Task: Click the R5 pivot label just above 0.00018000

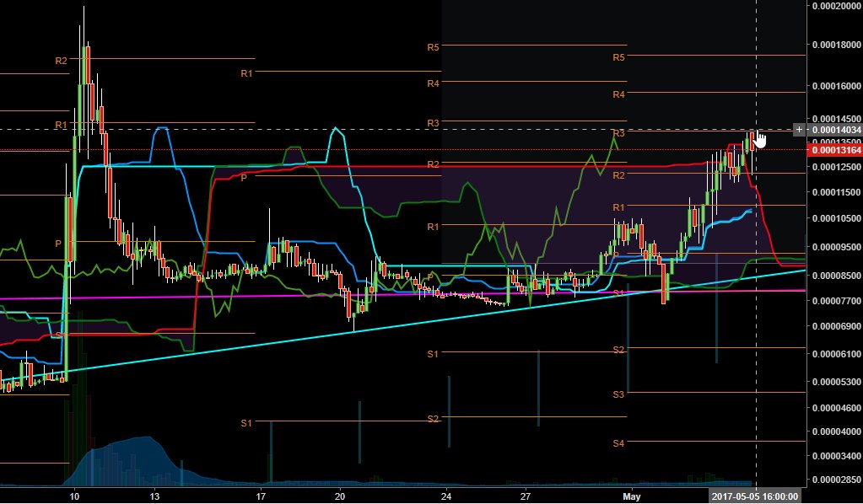Action: coord(433,48)
